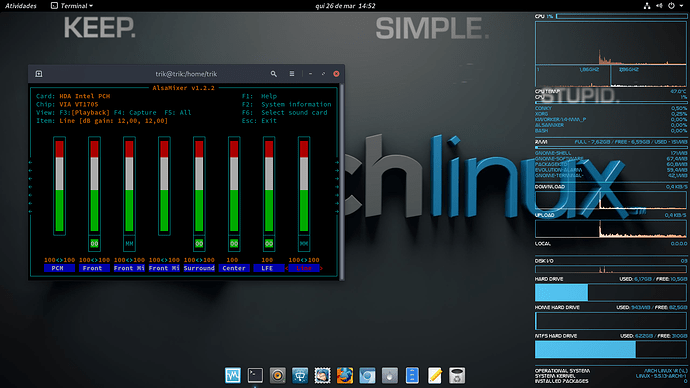This screenshot has height=388, width=690.
Task: Open Atividades overview
Action: tap(21, 6)
